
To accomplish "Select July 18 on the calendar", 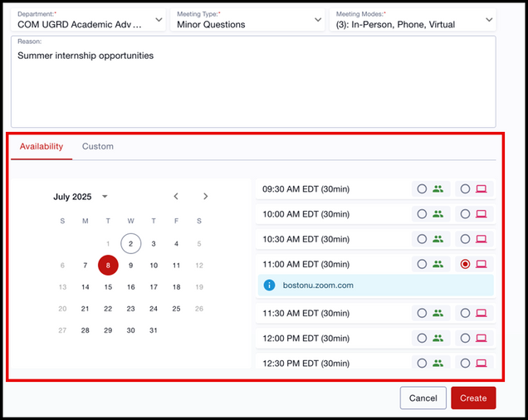I will [x=177, y=287].
